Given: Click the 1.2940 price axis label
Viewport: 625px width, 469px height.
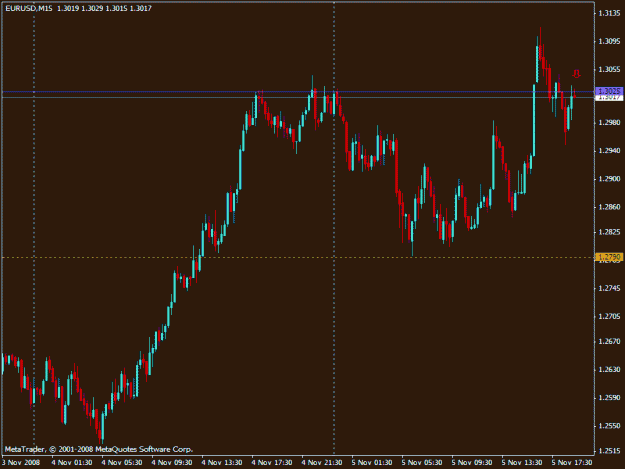Looking at the screenshot, I should [x=609, y=151].
